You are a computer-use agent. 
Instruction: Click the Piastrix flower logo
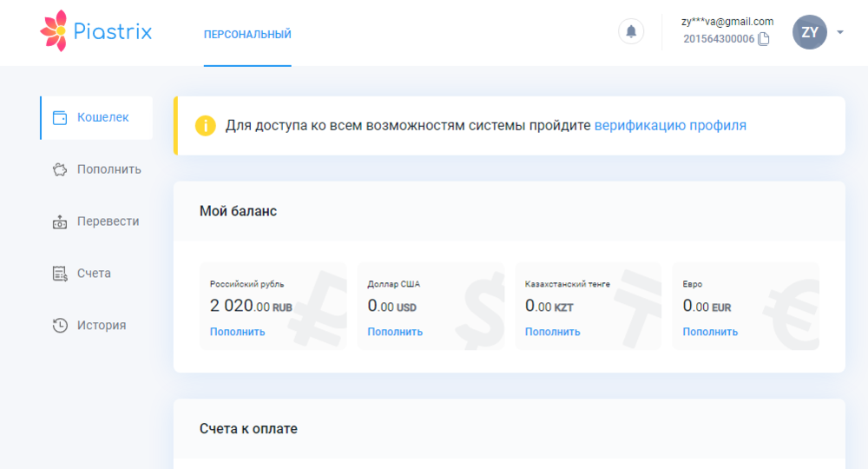tap(54, 31)
